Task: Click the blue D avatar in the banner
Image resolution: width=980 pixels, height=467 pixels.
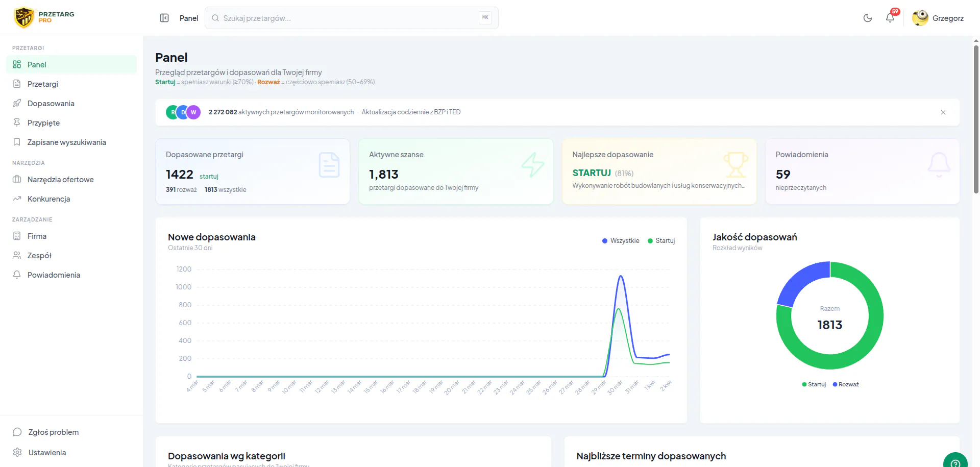Action: 183,112
